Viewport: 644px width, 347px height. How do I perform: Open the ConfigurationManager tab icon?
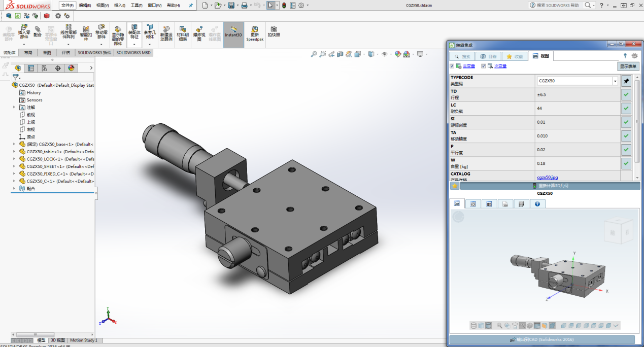coord(44,68)
